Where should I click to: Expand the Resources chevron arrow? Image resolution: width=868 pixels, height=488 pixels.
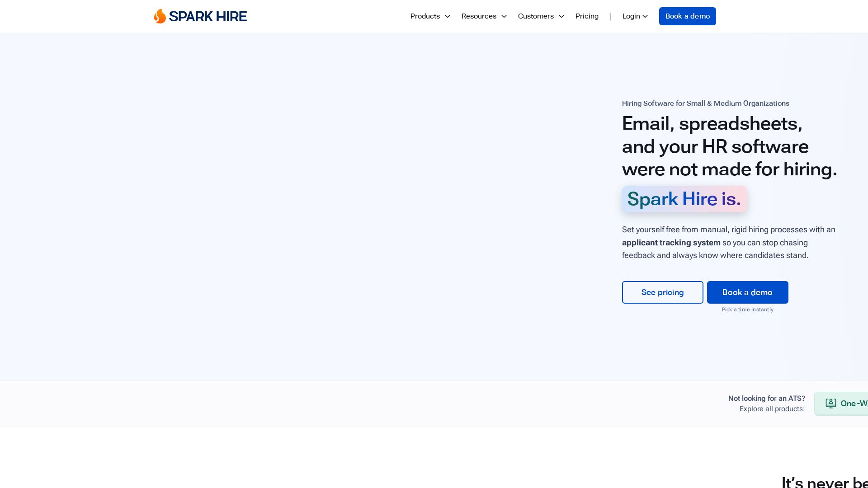[504, 16]
